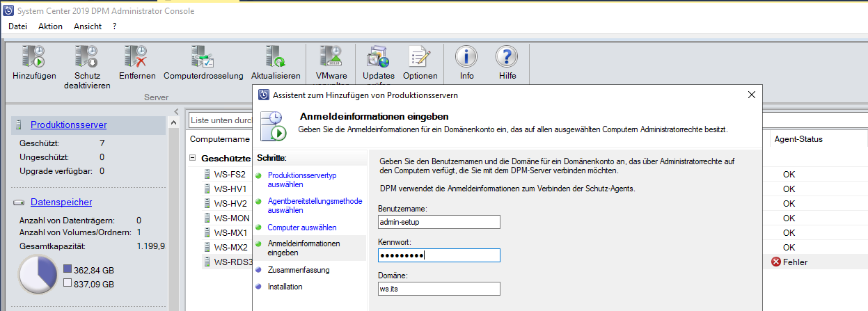Screen dimensions: 868x311
Task: Click the 362,84 GB used swatch
Action: tap(67, 269)
